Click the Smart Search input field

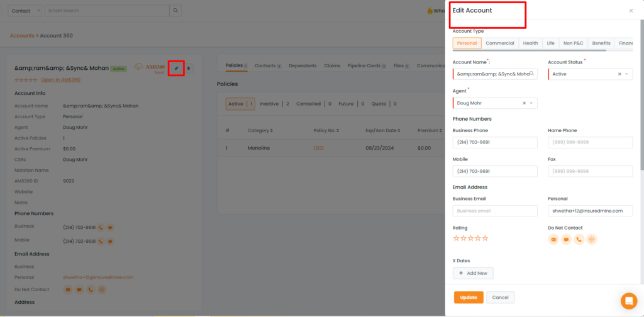[107, 11]
